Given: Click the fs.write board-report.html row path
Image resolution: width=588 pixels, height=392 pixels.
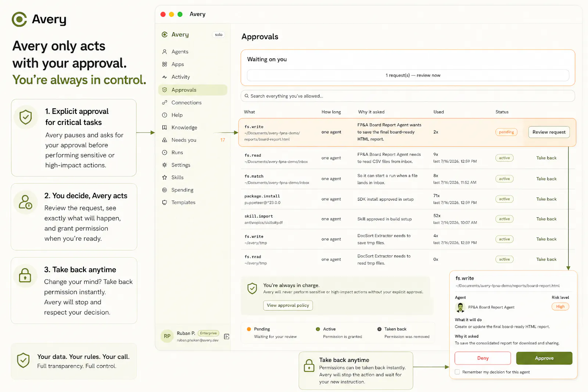Looking at the screenshot, I should coord(272,136).
